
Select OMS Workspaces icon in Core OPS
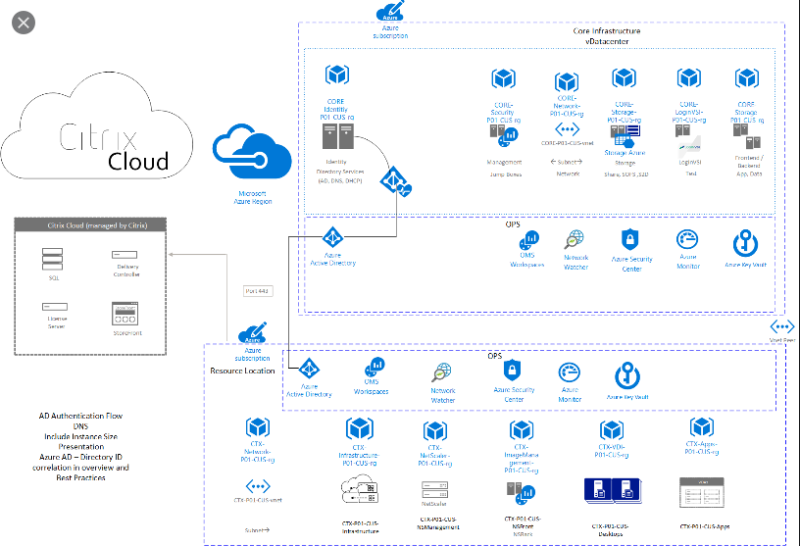coord(529,240)
